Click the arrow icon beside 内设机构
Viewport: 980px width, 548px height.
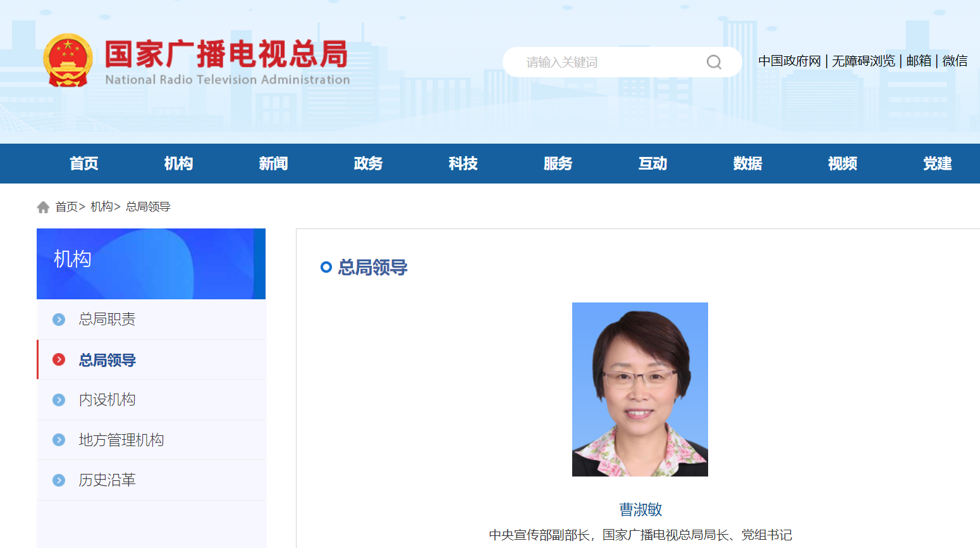(59, 400)
